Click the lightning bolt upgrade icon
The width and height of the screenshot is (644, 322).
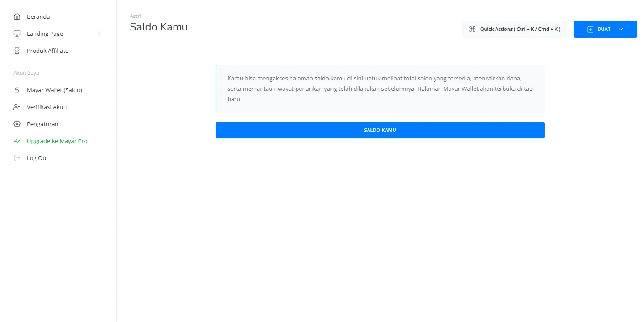tap(17, 141)
